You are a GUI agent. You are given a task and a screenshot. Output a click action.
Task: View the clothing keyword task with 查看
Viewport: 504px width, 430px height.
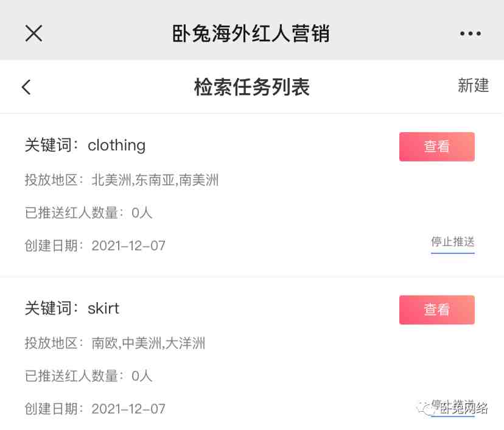tap(437, 147)
